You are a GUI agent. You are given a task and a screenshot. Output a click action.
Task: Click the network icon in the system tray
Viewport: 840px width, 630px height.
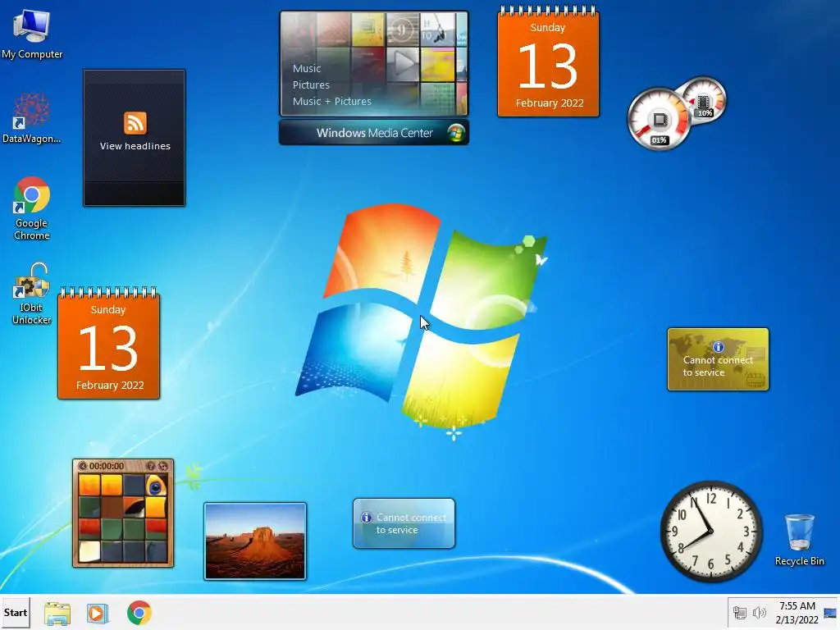[740, 613]
